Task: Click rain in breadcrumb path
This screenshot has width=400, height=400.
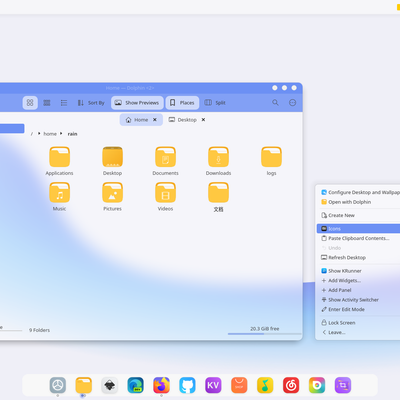Action: pos(72,134)
